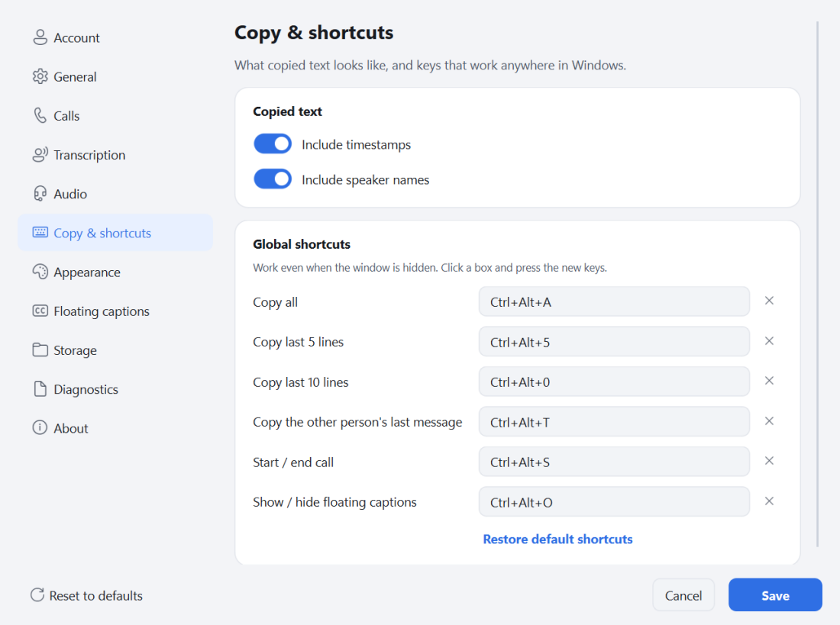Click the About info icon
The width and height of the screenshot is (840, 625).
(x=40, y=427)
